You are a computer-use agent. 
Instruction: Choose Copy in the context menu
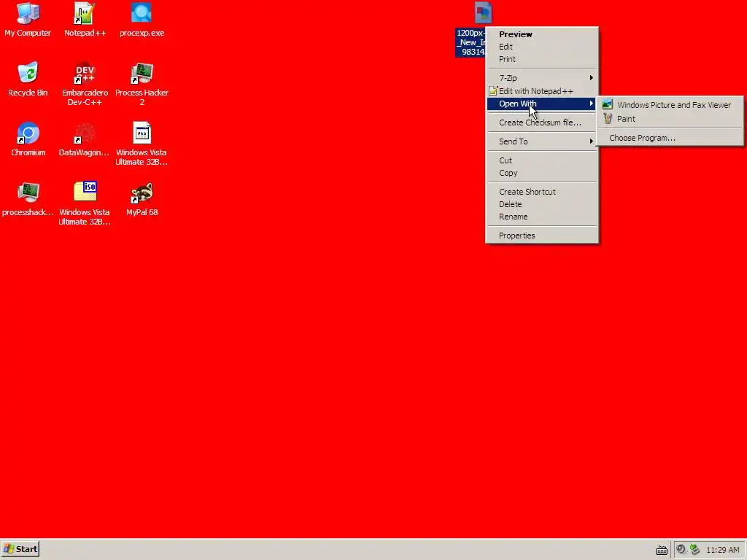tap(542, 173)
